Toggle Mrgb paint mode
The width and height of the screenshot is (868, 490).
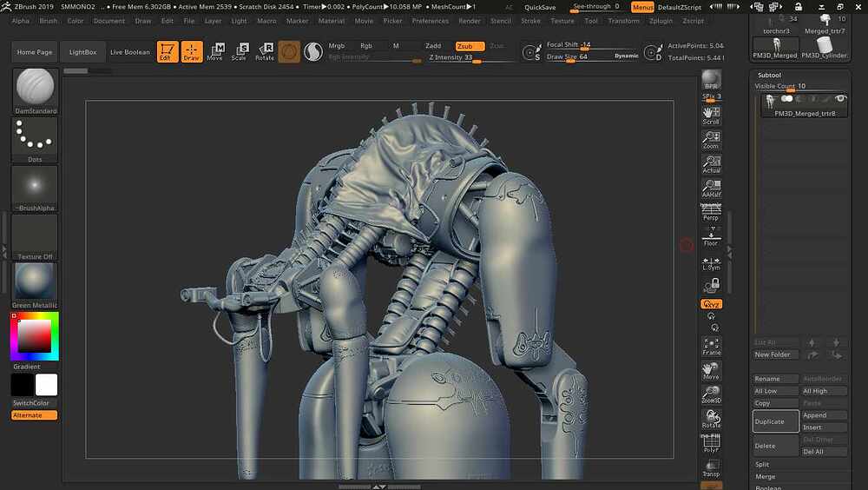pyautogui.click(x=337, y=46)
